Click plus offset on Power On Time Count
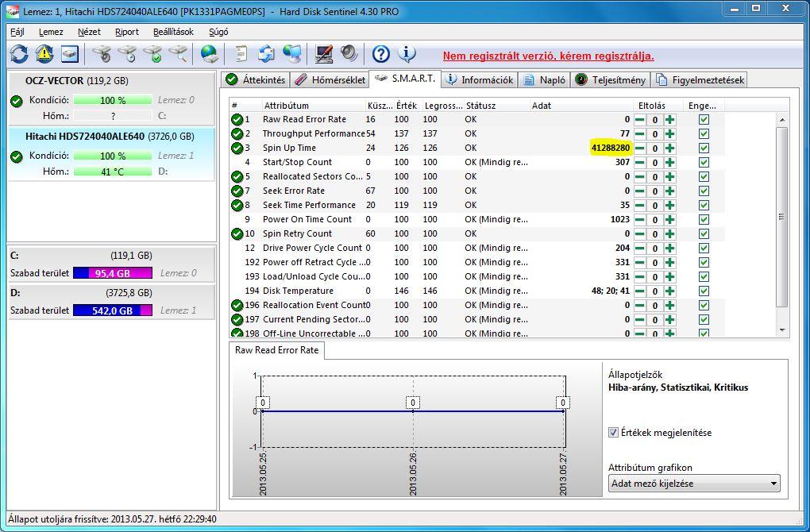The width and height of the screenshot is (810, 532). click(670, 219)
